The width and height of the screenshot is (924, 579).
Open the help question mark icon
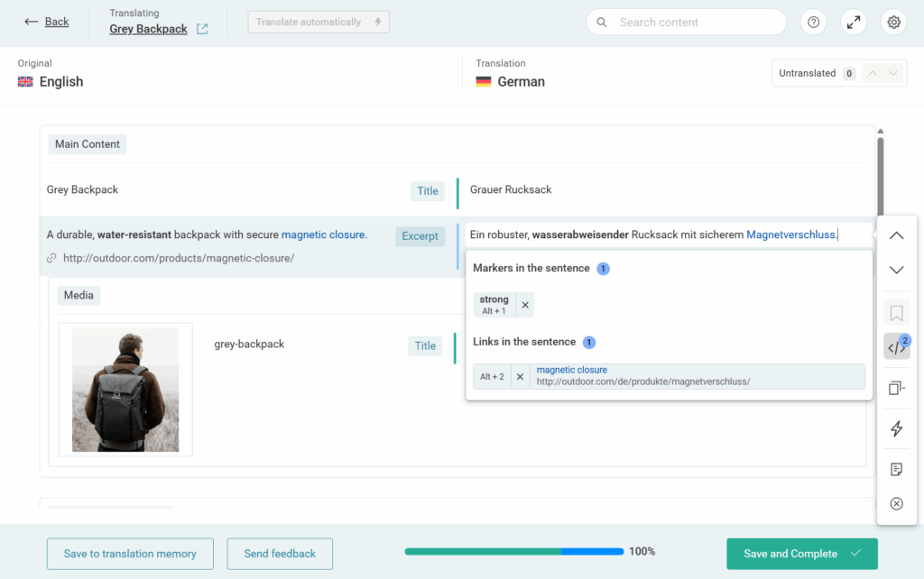click(x=813, y=22)
